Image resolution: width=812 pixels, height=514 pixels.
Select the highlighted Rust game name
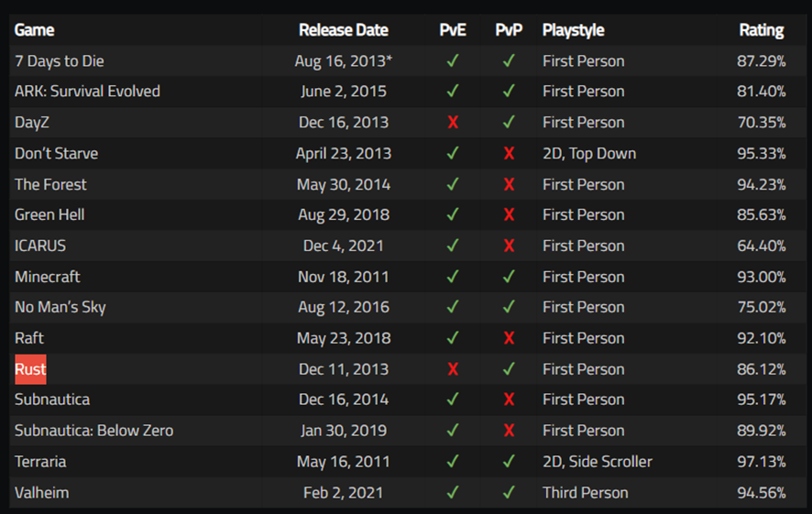pos(30,369)
